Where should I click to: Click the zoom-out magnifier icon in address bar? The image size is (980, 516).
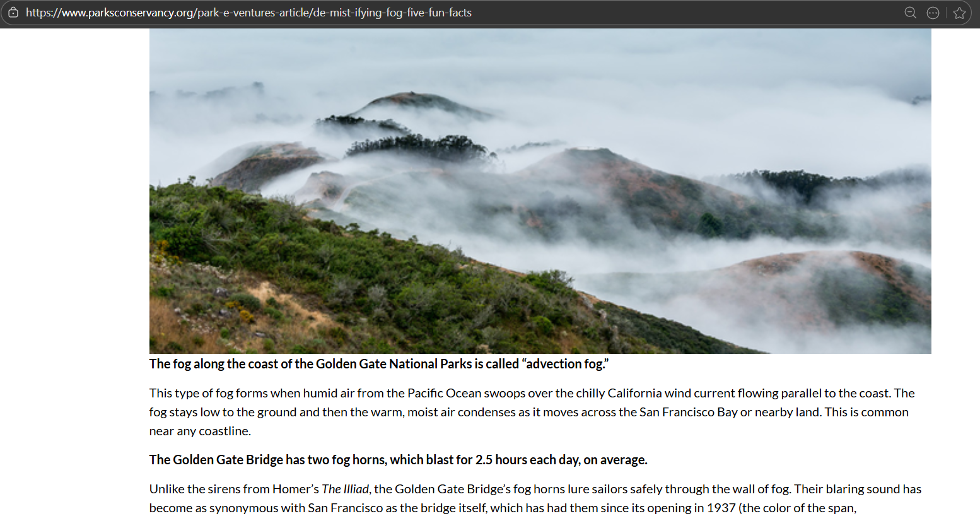910,13
